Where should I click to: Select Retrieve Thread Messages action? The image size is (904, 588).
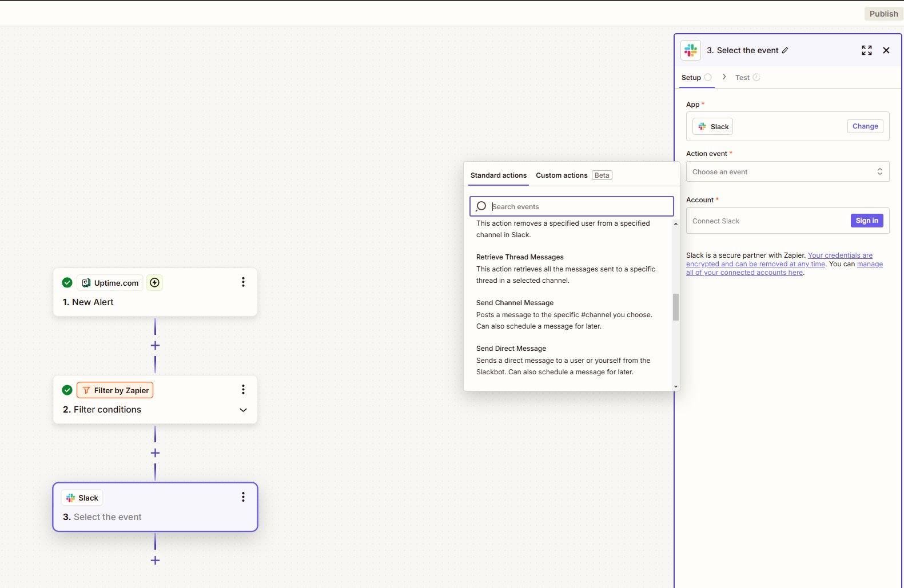point(566,269)
